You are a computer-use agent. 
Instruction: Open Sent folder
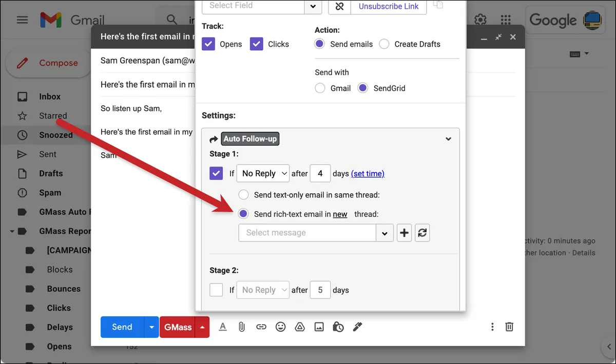48,154
